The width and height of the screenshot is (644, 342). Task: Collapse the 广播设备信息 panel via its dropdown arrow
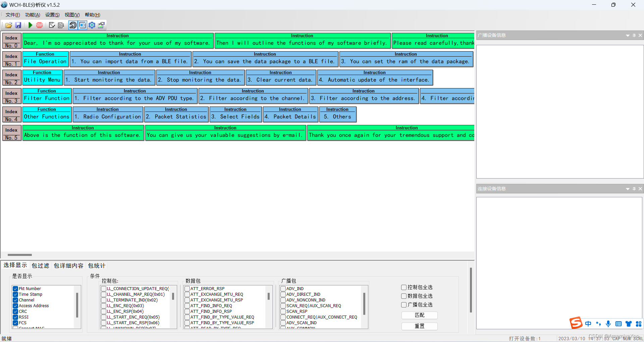point(627,35)
